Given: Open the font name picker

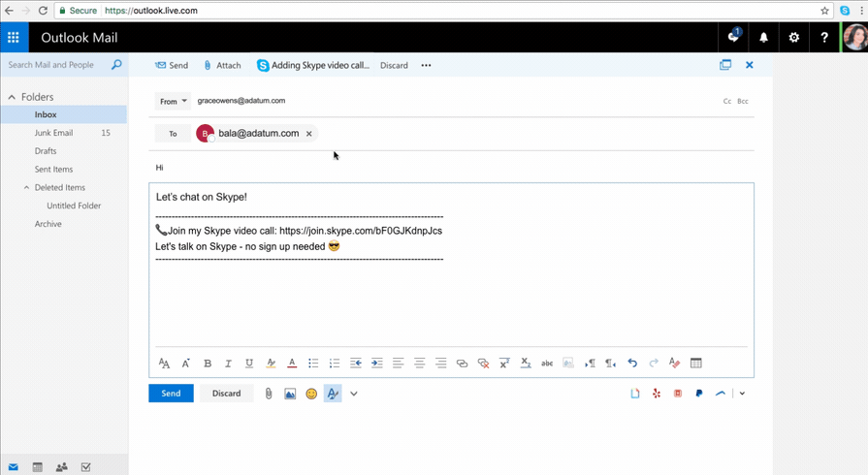Looking at the screenshot, I should pos(165,364).
